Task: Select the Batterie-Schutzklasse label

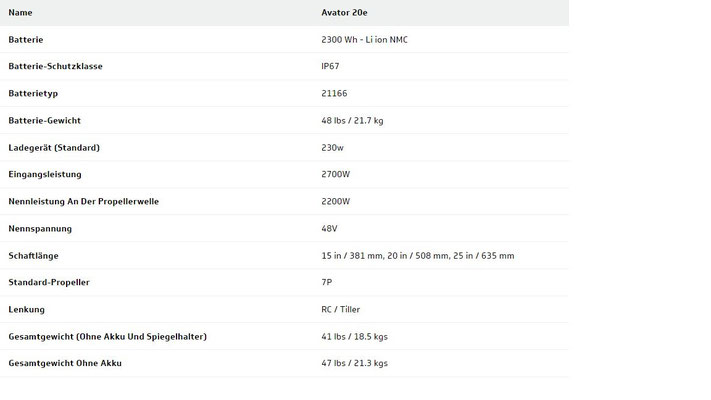Action: click(55, 66)
